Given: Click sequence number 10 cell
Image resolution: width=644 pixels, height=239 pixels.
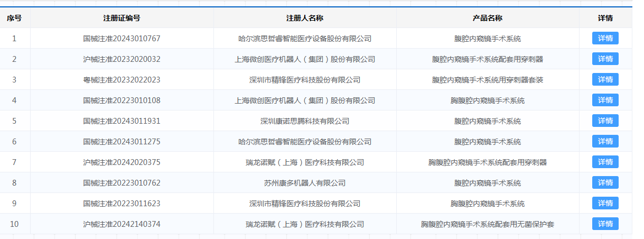Looking at the screenshot, I should [14, 224].
